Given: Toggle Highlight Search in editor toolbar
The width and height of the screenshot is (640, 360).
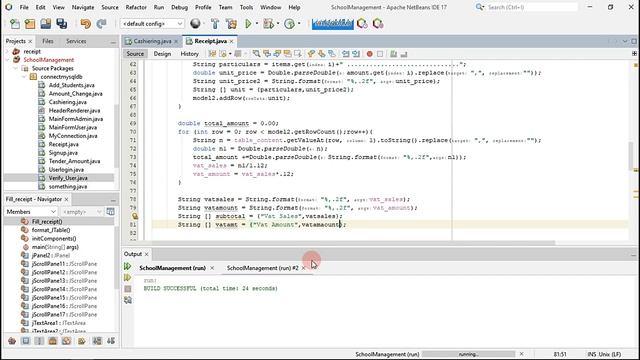Looking at the screenshot, I should click(x=287, y=54).
